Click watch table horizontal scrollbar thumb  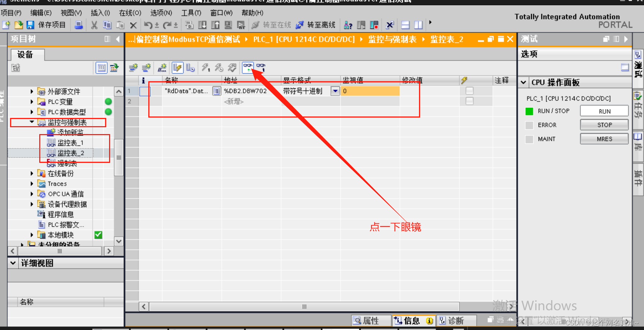coord(305,307)
